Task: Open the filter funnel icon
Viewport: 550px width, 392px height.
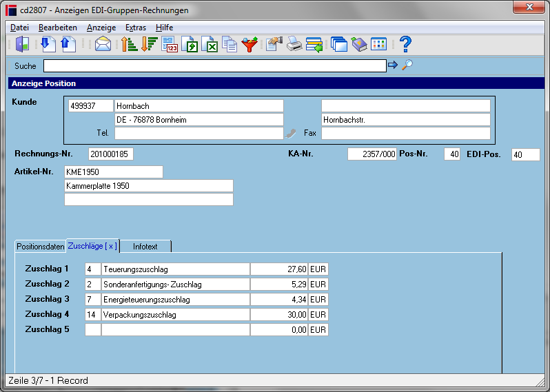Action: pyautogui.click(x=249, y=44)
